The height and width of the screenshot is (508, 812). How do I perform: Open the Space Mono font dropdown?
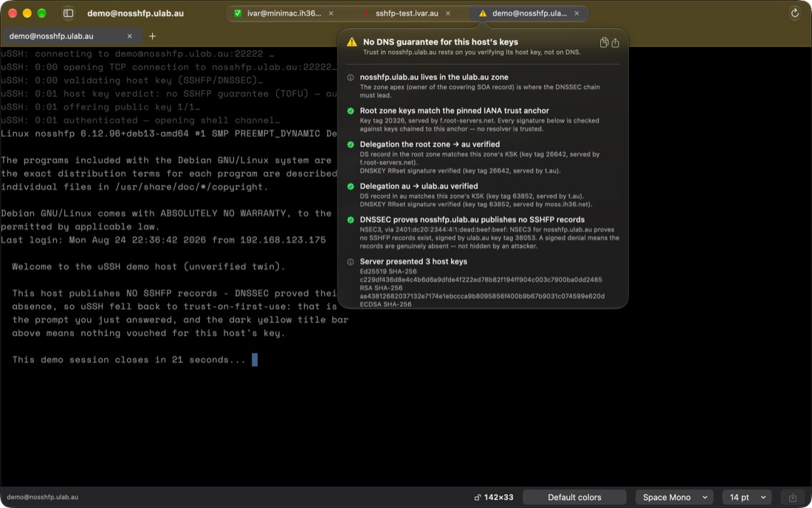tap(674, 497)
